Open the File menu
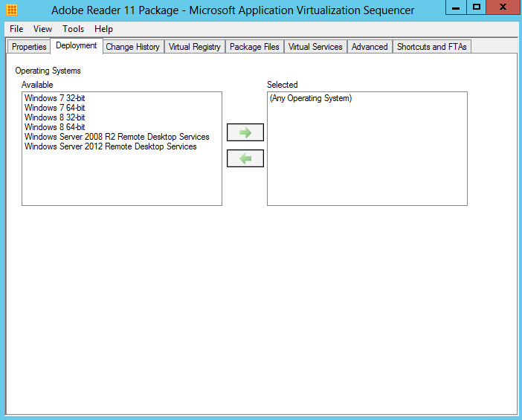 [x=16, y=29]
